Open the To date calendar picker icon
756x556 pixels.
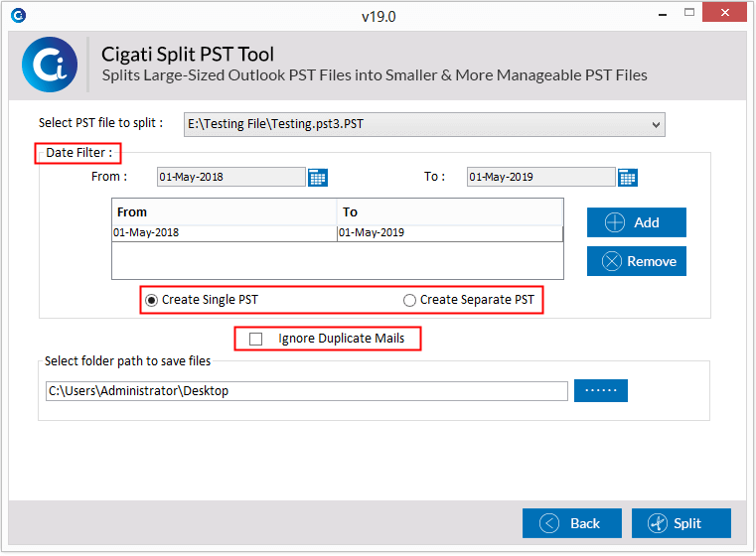(x=627, y=178)
